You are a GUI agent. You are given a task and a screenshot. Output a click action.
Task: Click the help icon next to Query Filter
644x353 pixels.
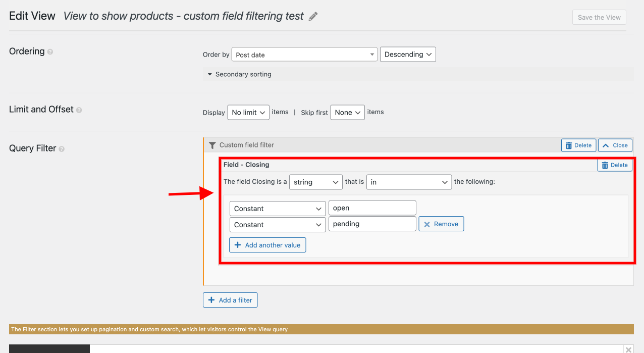[x=62, y=149]
